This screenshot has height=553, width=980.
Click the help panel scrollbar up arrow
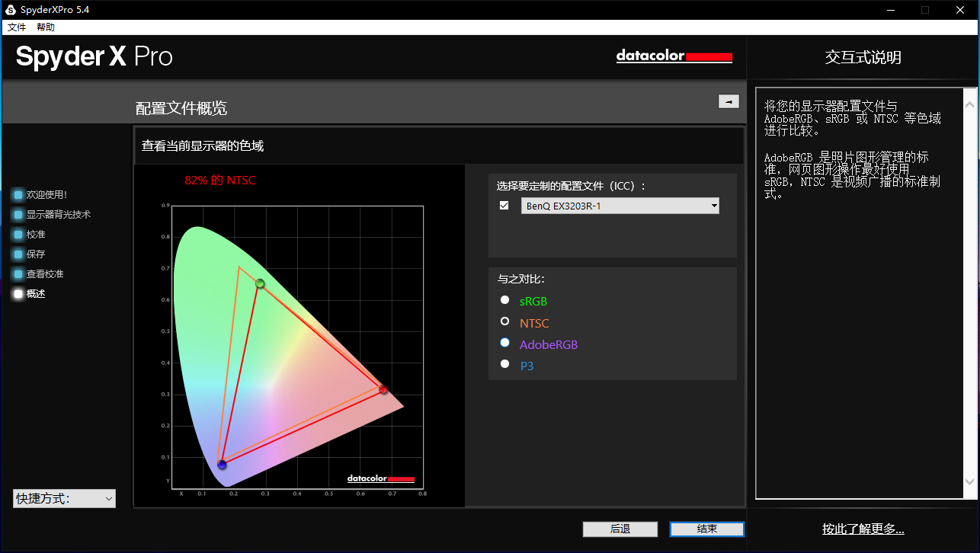click(x=970, y=104)
